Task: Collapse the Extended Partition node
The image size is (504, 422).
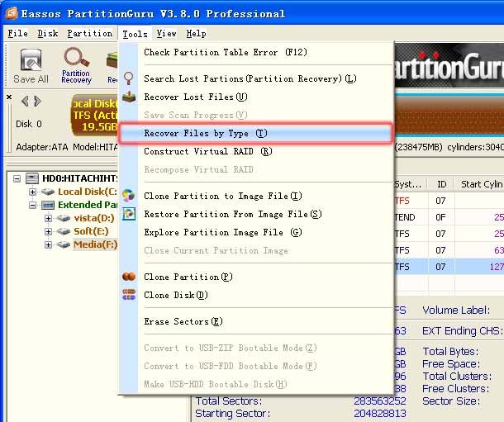Action: [x=32, y=205]
